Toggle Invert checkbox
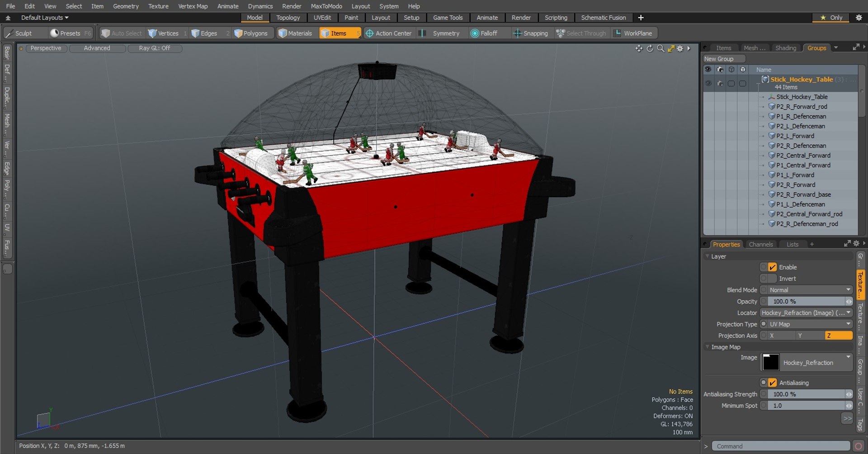The image size is (868, 454). (x=772, y=279)
